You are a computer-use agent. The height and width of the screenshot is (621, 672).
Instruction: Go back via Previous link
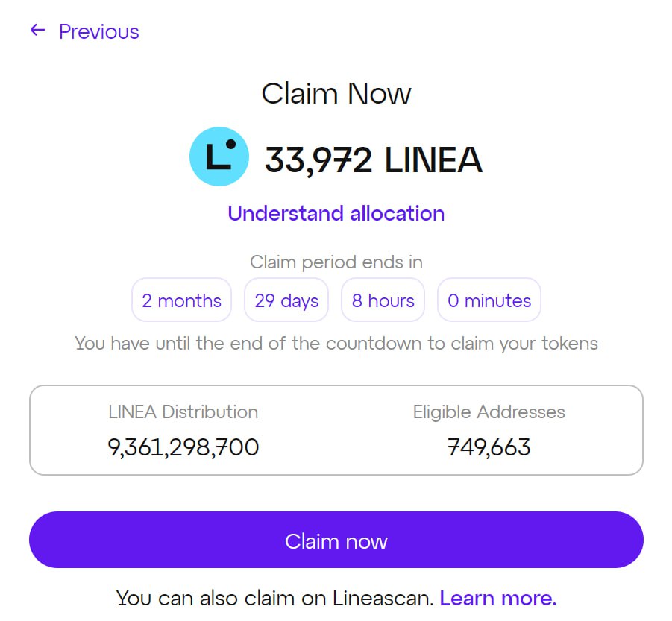coord(99,32)
